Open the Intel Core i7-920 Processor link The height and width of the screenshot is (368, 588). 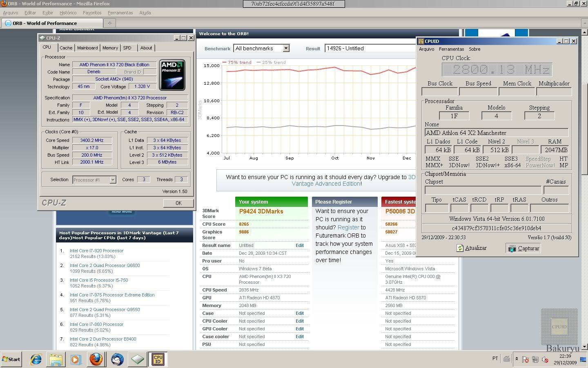coord(96,251)
